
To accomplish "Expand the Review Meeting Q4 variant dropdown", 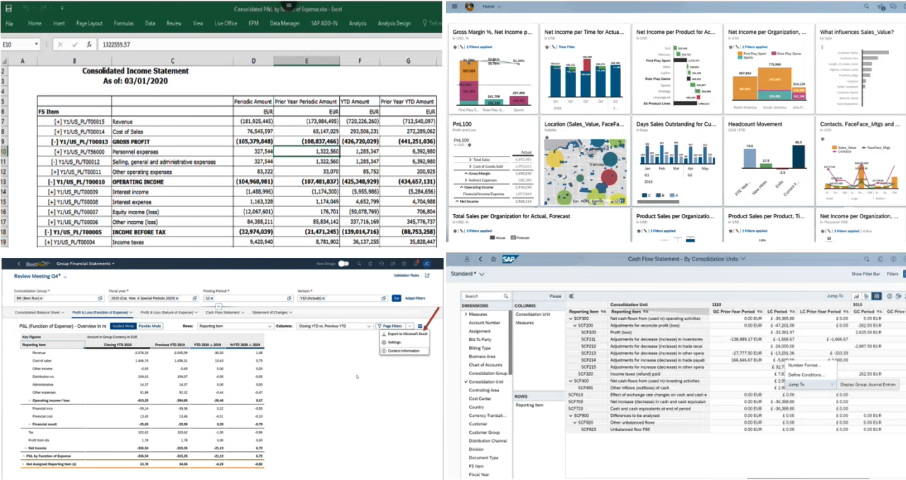I will point(64,277).
